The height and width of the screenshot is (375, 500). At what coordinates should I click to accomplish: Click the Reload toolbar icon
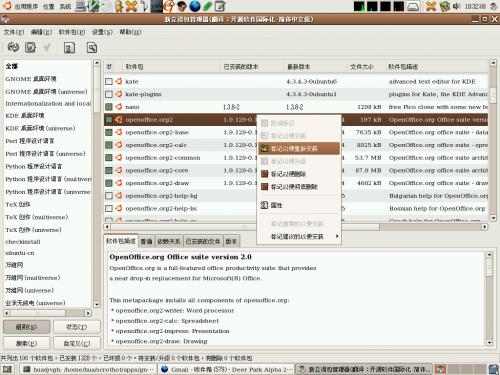coord(13,47)
